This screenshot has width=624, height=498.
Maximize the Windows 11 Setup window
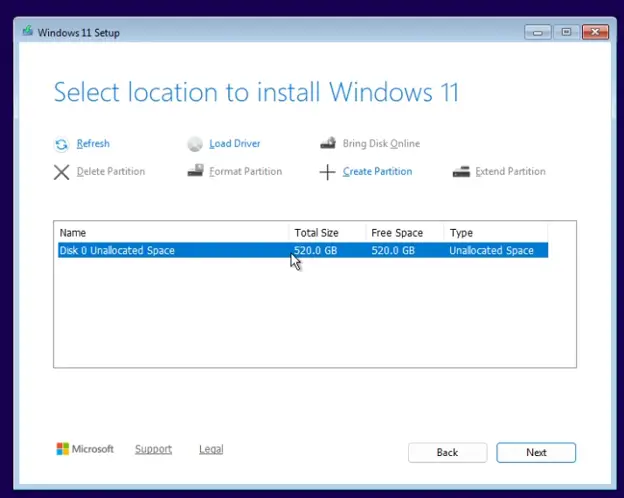pos(566,32)
